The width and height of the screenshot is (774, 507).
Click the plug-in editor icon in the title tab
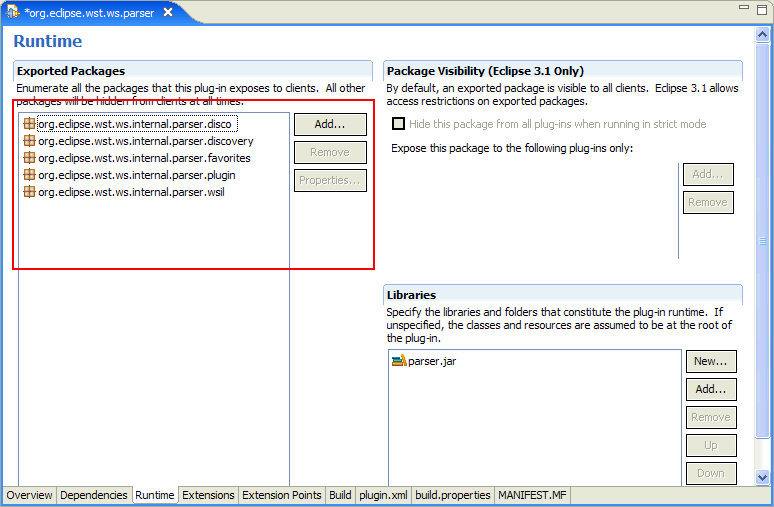click(x=12, y=12)
